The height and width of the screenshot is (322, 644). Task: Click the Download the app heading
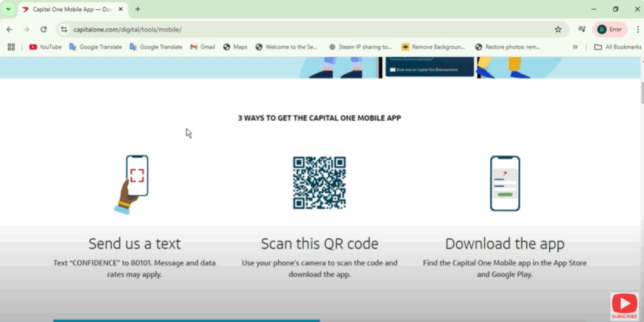point(505,243)
